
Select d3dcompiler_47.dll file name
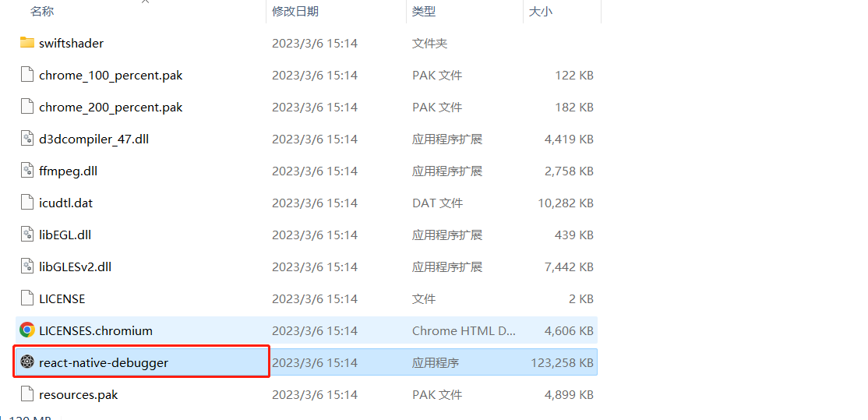pyautogui.click(x=94, y=139)
